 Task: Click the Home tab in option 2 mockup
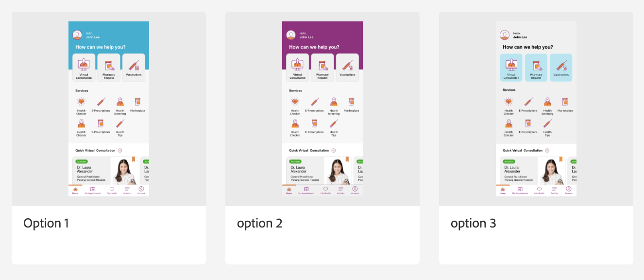click(289, 190)
